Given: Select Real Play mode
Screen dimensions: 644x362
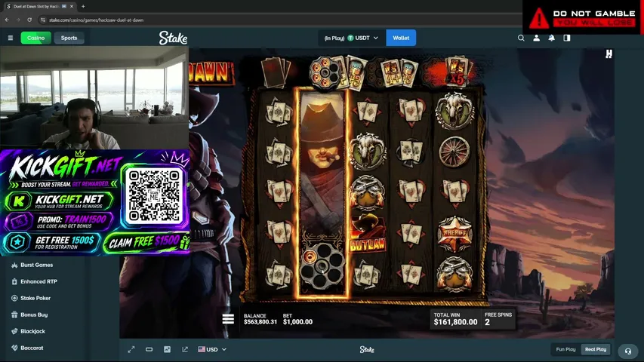Looking at the screenshot, I should pos(596,349).
